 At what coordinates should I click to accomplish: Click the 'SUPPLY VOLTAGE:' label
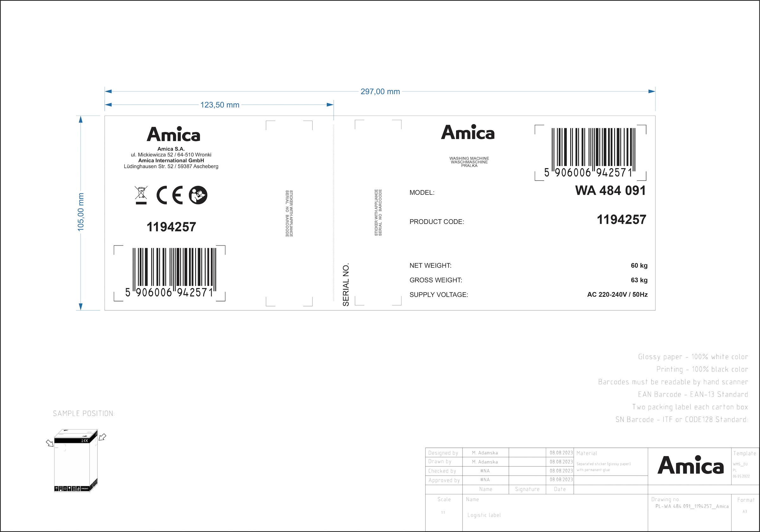(x=439, y=294)
